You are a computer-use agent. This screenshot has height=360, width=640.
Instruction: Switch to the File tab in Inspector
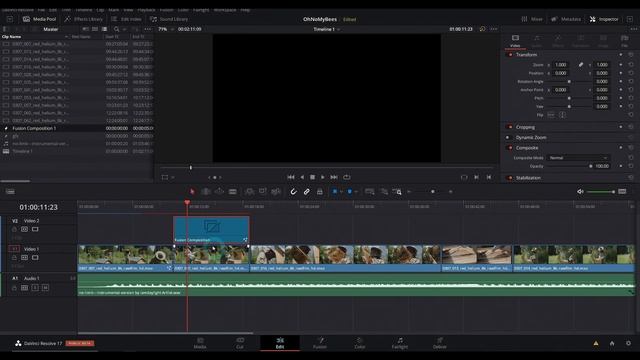(x=624, y=40)
